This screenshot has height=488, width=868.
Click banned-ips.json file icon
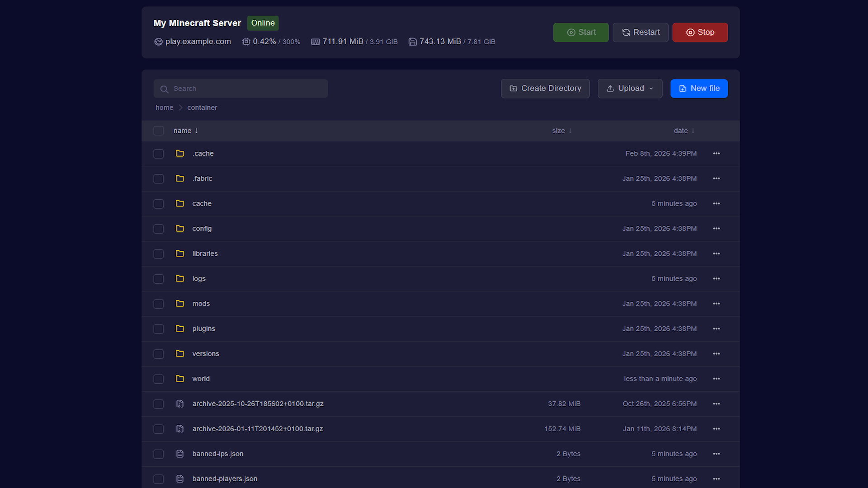pos(180,454)
